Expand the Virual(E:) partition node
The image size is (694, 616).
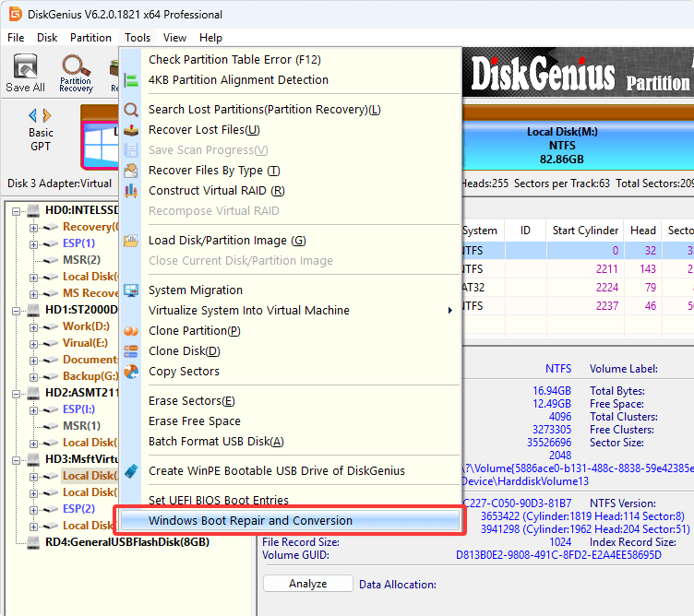coord(33,344)
